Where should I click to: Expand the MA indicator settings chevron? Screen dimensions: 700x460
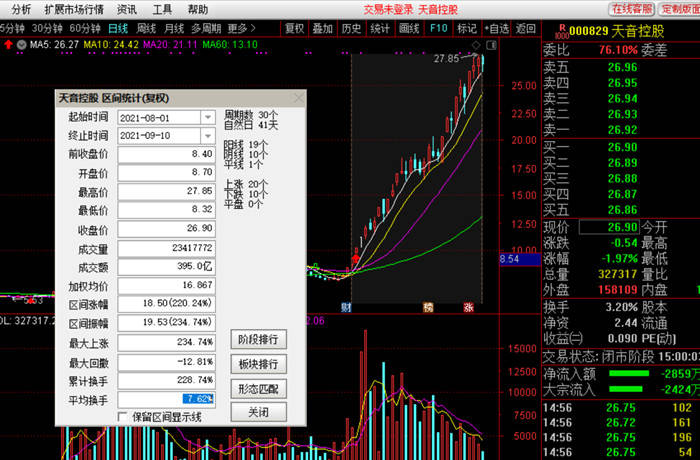point(21,45)
